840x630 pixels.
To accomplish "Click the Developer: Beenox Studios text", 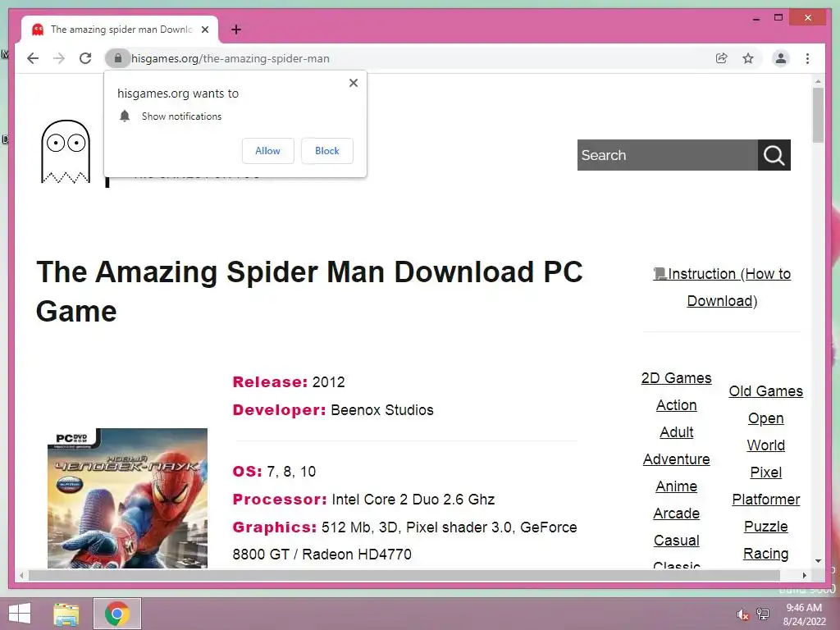I will coord(333,410).
